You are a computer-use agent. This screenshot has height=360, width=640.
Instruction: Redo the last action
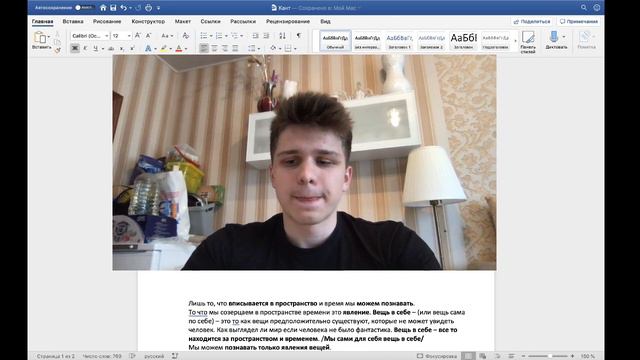[138, 7]
